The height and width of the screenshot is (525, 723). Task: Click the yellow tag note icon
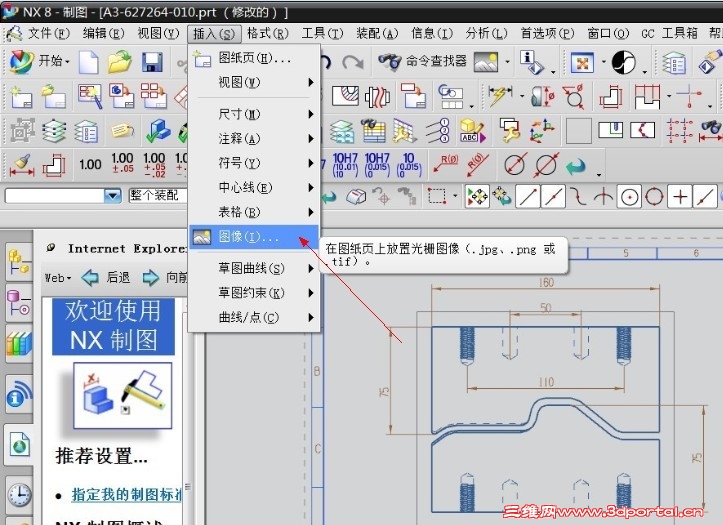(122, 131)
